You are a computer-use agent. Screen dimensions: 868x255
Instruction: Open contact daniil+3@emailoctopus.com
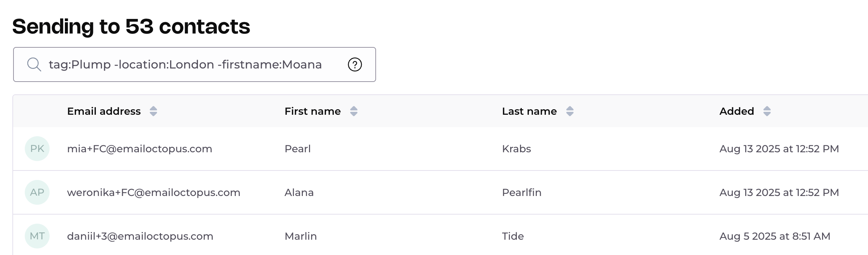140,236
